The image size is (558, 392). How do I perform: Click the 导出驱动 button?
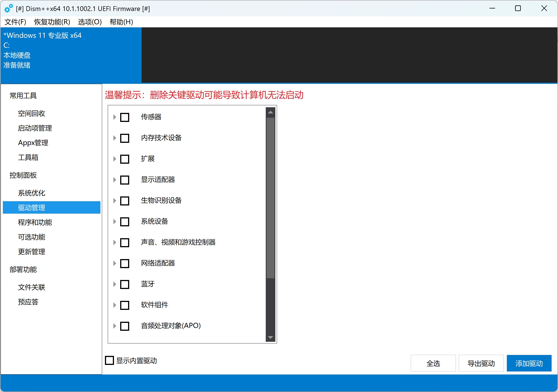point(481,363)
